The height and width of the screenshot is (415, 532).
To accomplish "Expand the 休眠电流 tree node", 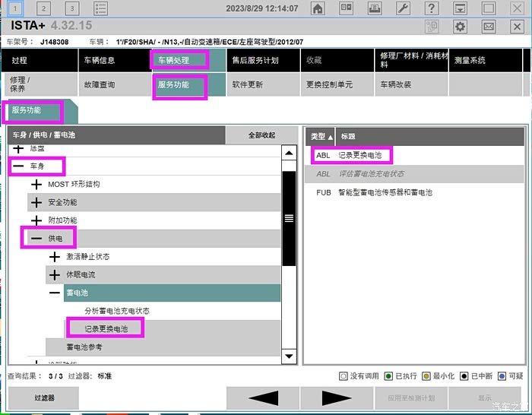I will (54, 274).
